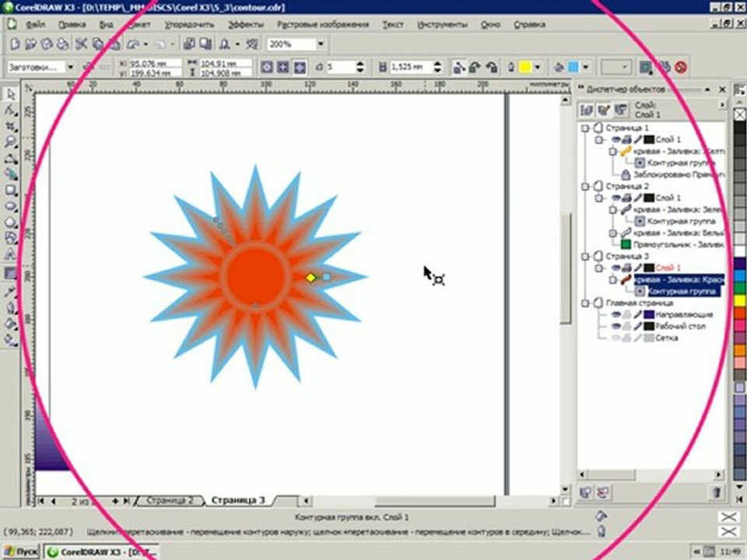Select the Shape tool in toolbox
Screen dimensions: 747x560
(10, 110)
